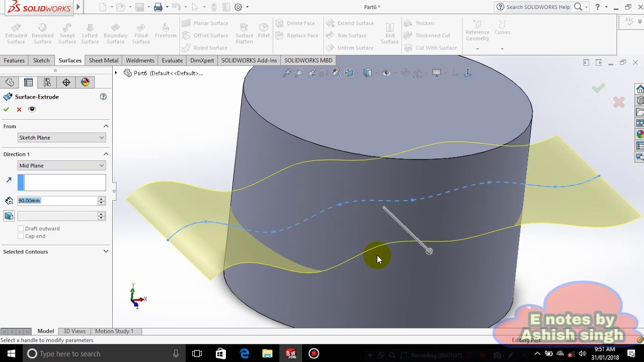Switch to PropertyManager tab icon
Viewport: 644px width, 362px height.
pyautogui.click(x=28, y=82)
